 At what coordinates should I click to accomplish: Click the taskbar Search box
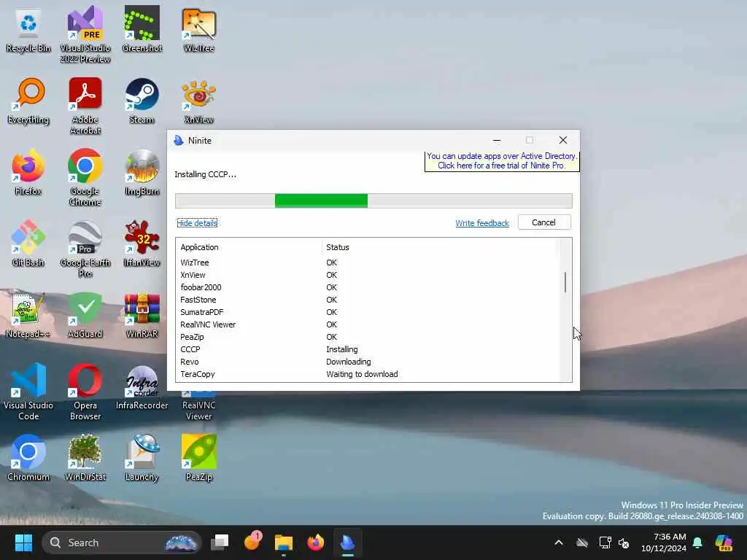pyautogui.click(x=122, y=542)
